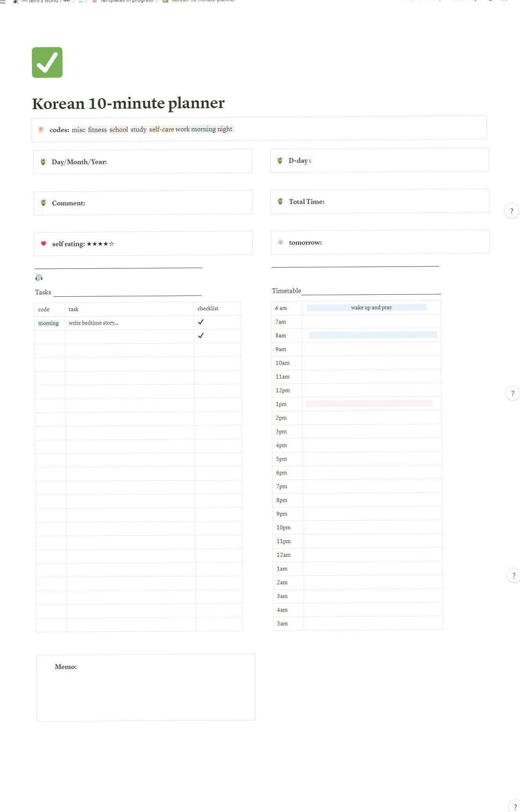520x812 pixels.
Task: Click the self rating stars
Action: tap(100, 244)
